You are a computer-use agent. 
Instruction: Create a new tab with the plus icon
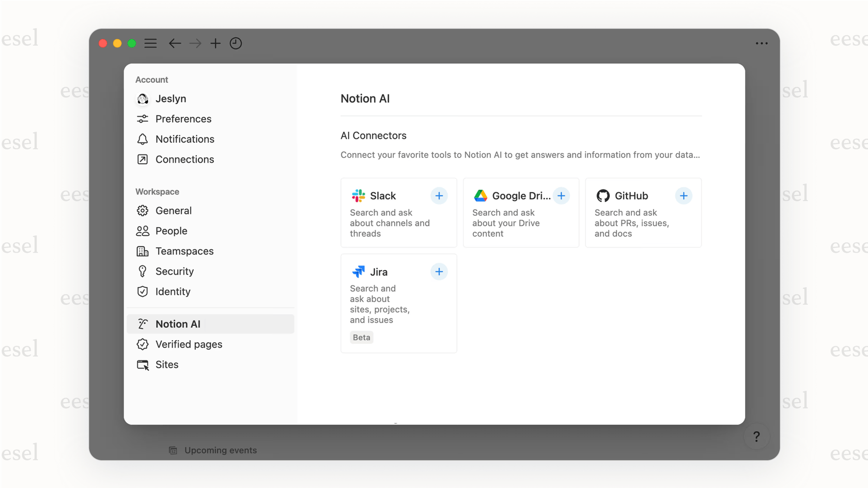pyautogui.click(x=215, y=43)
